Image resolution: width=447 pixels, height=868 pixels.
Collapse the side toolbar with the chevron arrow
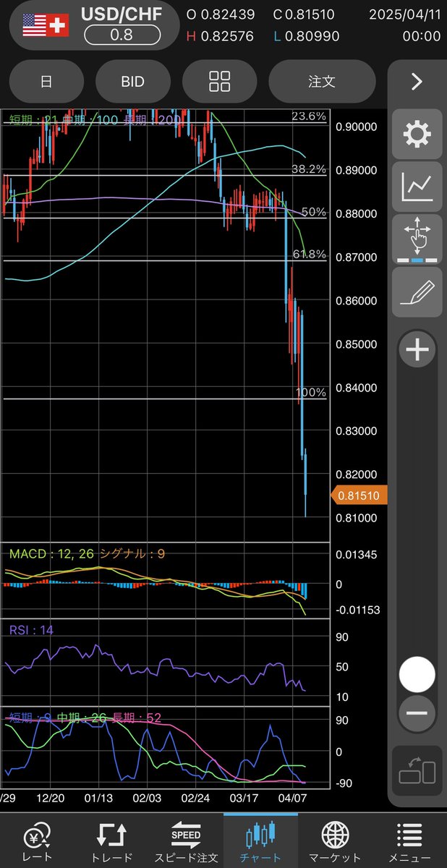pos(417,82)
